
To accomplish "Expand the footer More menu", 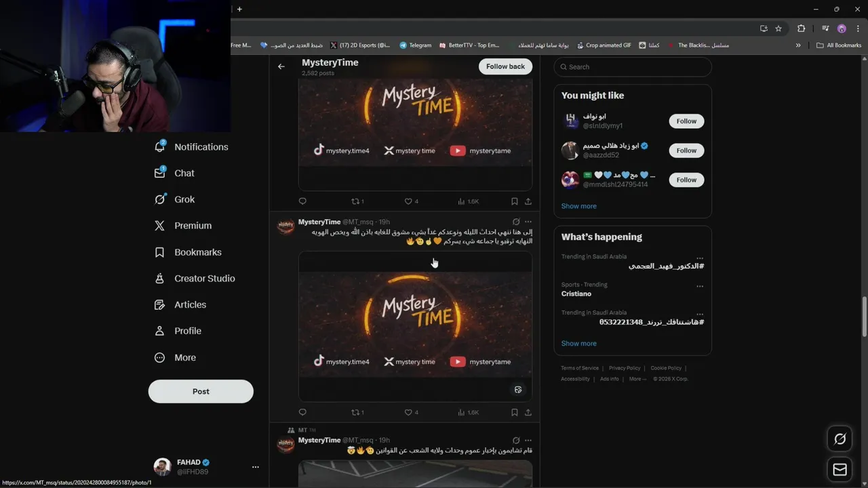I will point(637,379).
